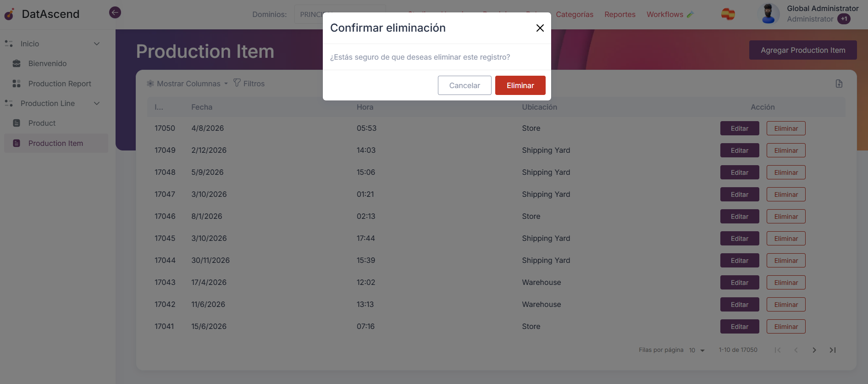Viewport: 868px width, 384px height.
Task: Go to previous page of table
Action: (x=796, y=350)
